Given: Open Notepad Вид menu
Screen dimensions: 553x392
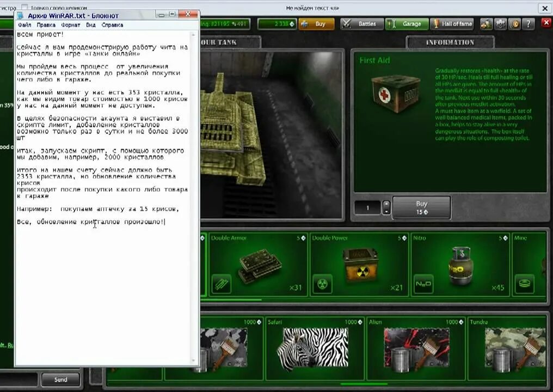Looking at the screenshot, I should click(91, 25).
